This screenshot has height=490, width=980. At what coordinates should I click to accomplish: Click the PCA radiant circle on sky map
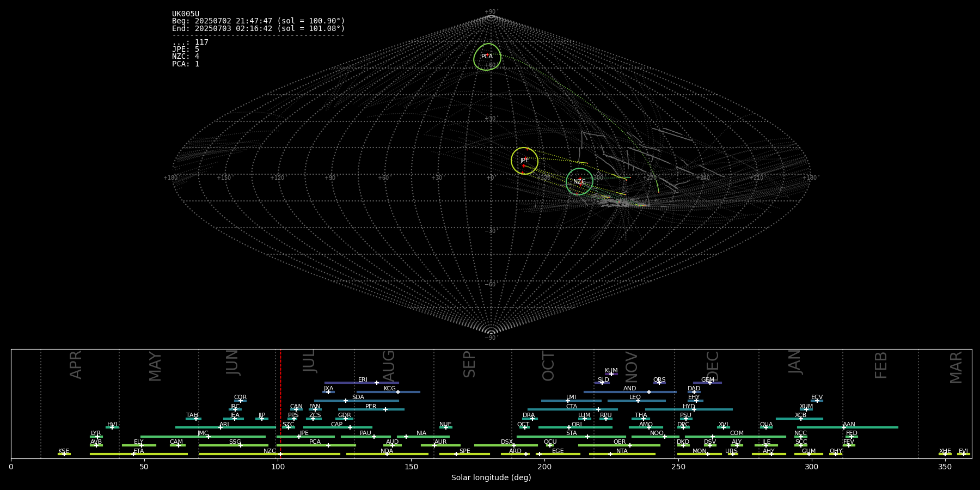click(x=487, y=57)
